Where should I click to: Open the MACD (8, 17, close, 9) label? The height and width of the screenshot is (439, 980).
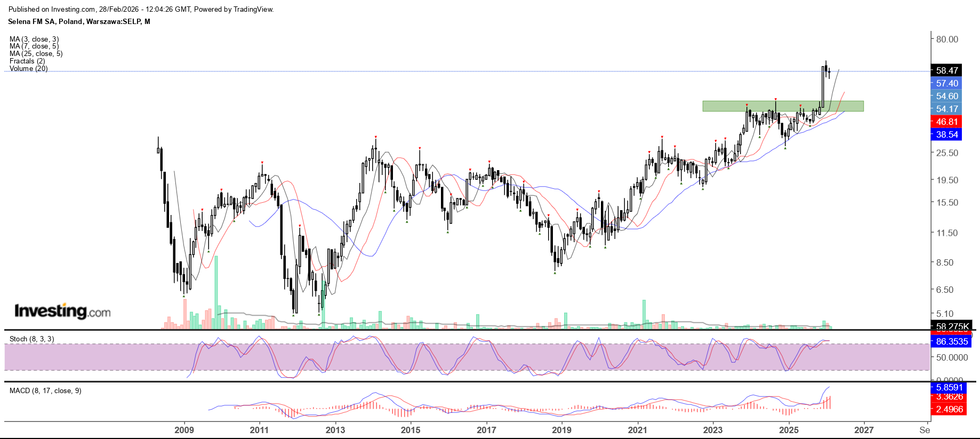[x=45, y=390]
